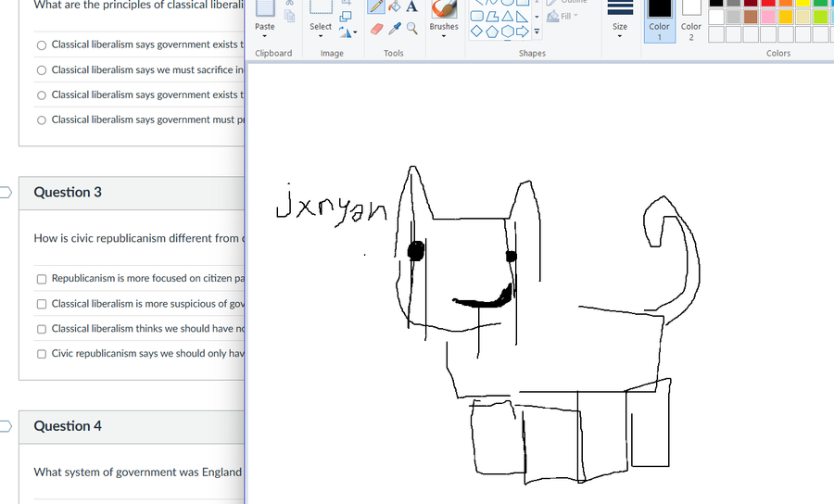Open the Paste dropdown arrow

[265, 36]
